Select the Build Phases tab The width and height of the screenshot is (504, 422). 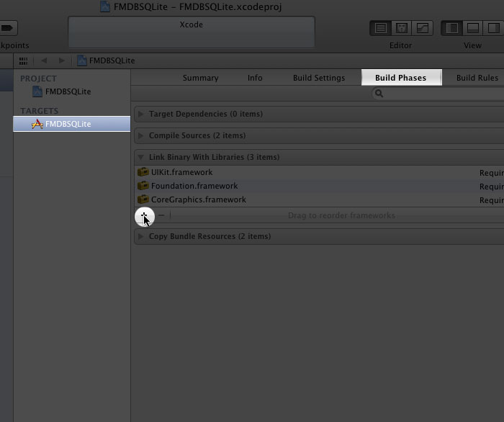click(402, 78)
